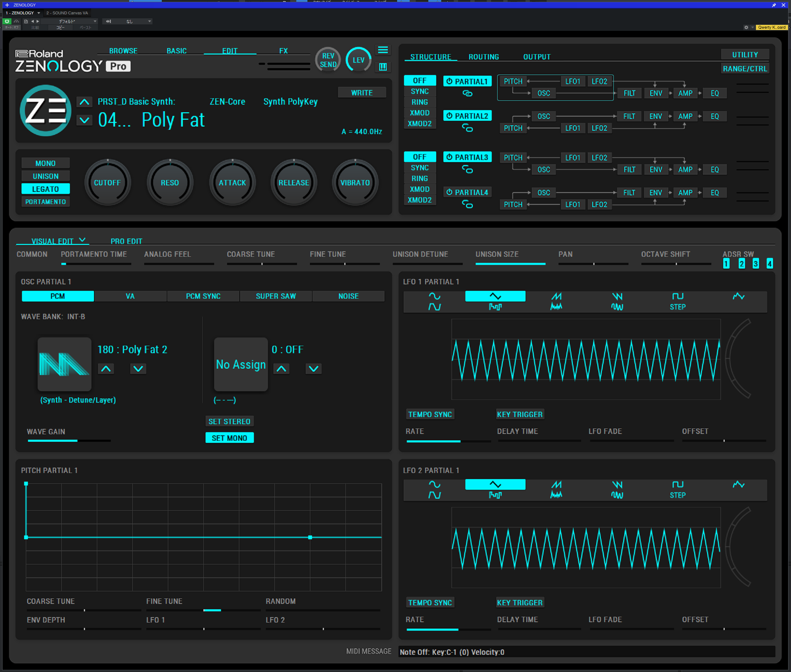
Task: Toggle ADSR SW partial 3
Action: (x=755, y=263)
